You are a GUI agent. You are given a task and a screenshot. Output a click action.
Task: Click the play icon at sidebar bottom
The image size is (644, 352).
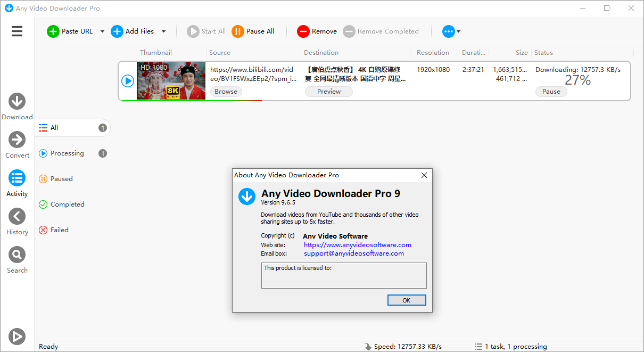[x=17, y=337]
